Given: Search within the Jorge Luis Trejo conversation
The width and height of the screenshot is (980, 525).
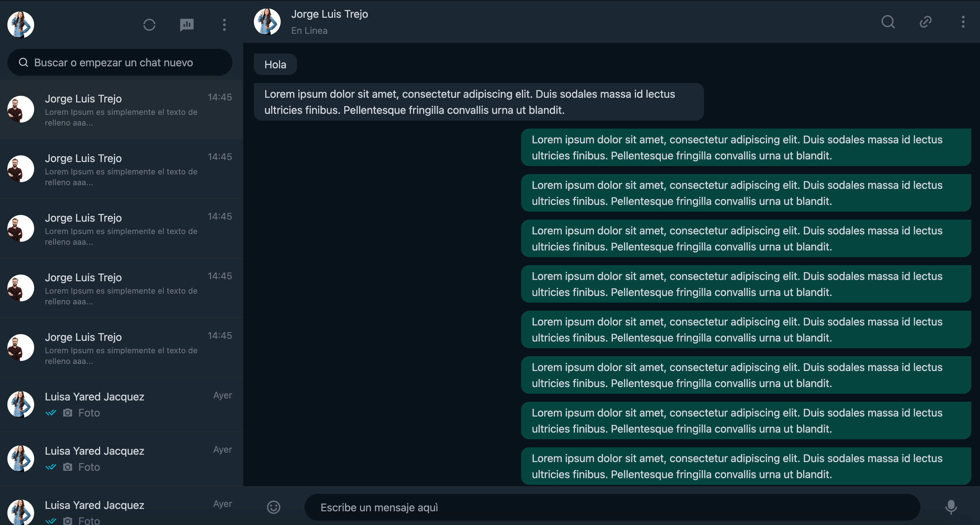Looking at the screenshot, I should [888, 22].
